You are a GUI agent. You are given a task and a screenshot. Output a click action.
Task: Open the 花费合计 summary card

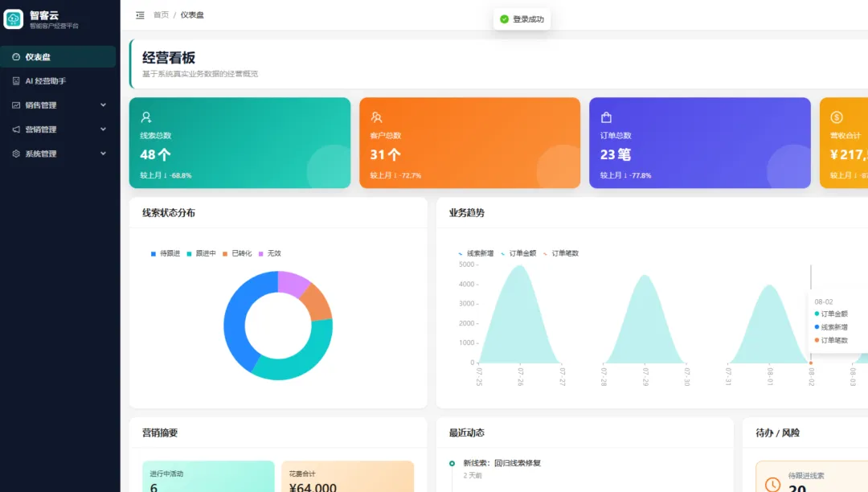pos(348,477)
